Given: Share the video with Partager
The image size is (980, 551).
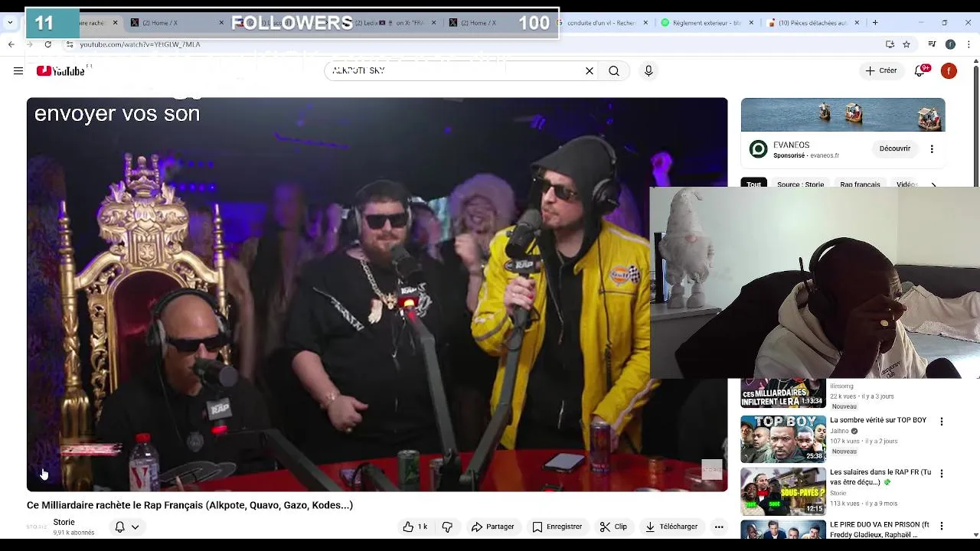Looking at the screenshot, I should 492,527.
